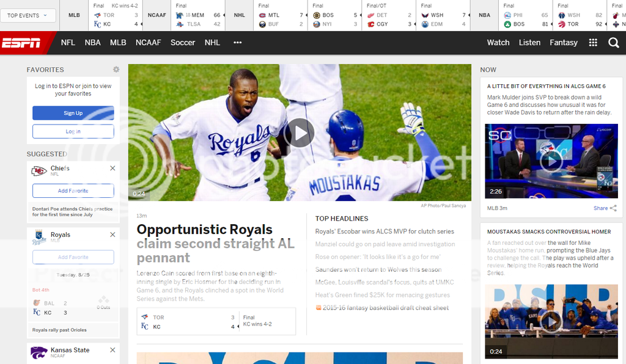
Task: Open the BOS vs NYI score
Action: tap(334, 15)
